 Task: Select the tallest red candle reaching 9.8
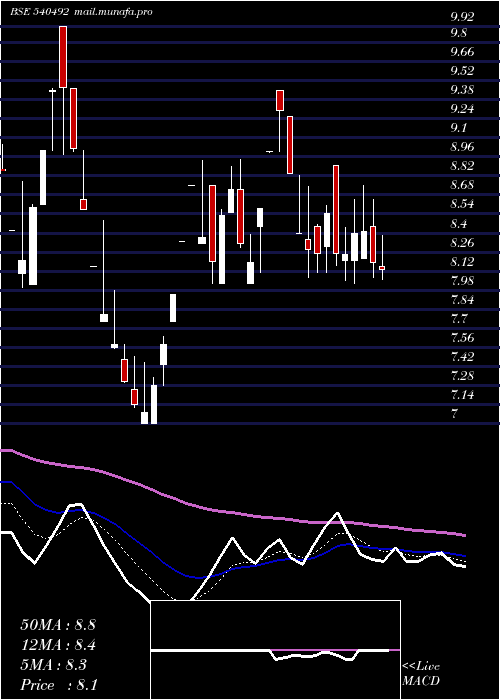click(x=63, y=57)
